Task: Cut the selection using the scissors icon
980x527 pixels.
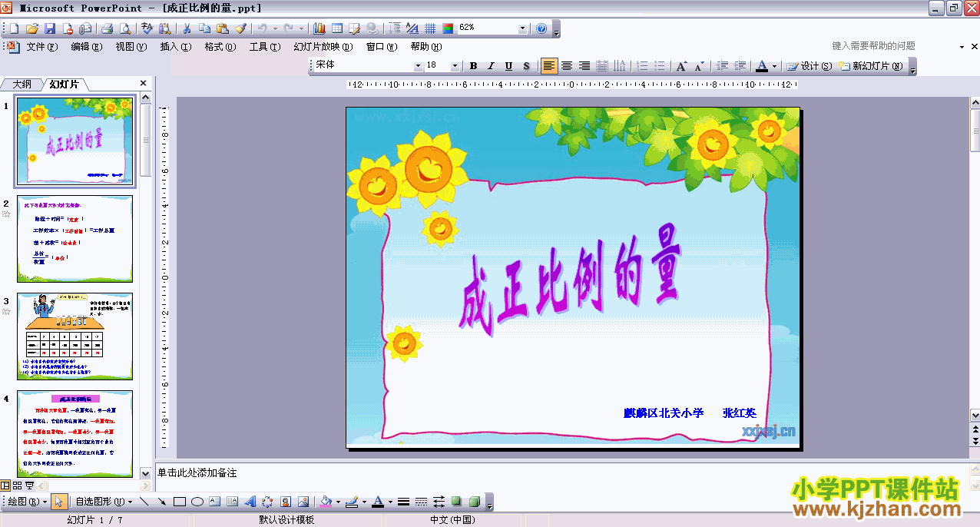Action: (x=187, y=28)
